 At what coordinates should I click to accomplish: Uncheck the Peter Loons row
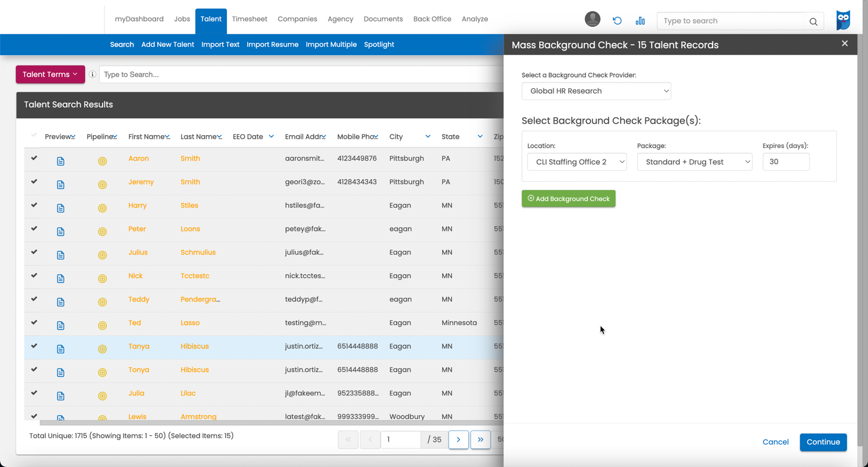tap(34, 228)
